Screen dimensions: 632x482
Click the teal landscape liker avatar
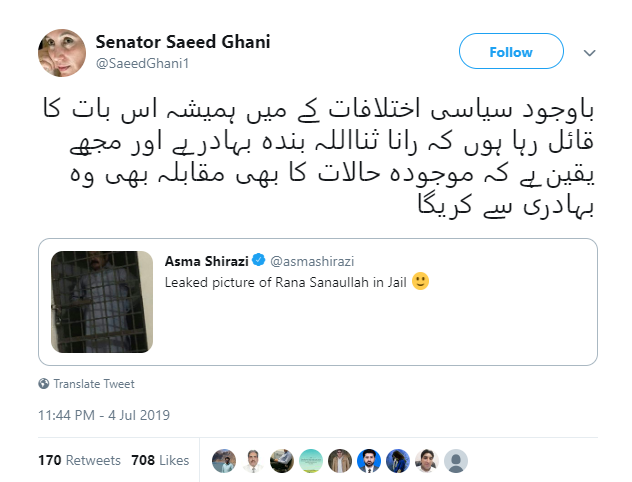coord(311,460)
